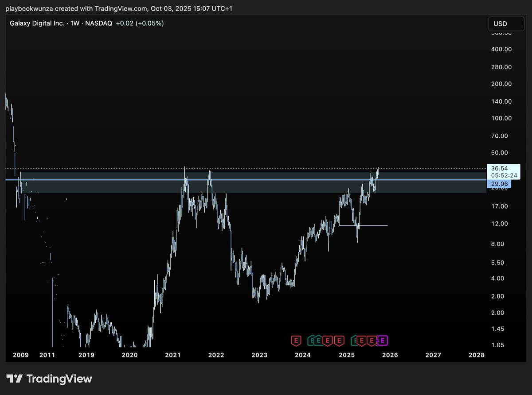Click the +0.02 (+0.05%) price change
This screenshot has width=532, height=395.
[140, 23]
